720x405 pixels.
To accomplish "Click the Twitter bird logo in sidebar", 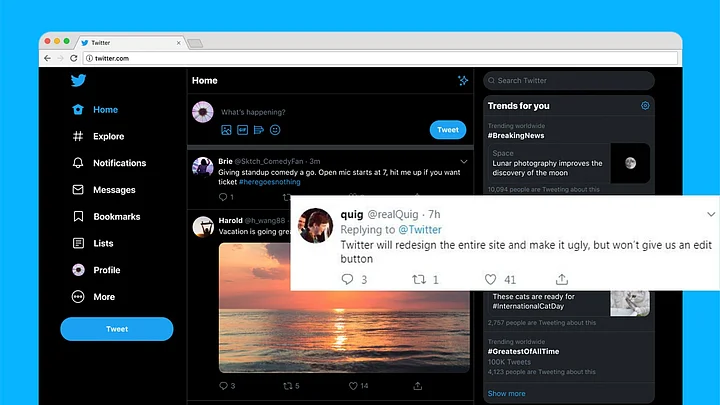I will pos(79,82).
